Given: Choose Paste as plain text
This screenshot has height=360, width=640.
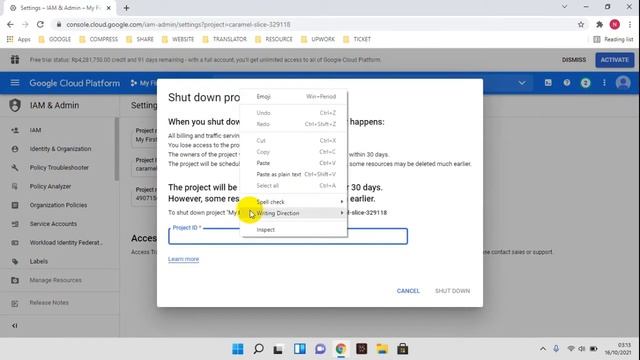Looking at the screenshot, I should click(x=293, y=174).
